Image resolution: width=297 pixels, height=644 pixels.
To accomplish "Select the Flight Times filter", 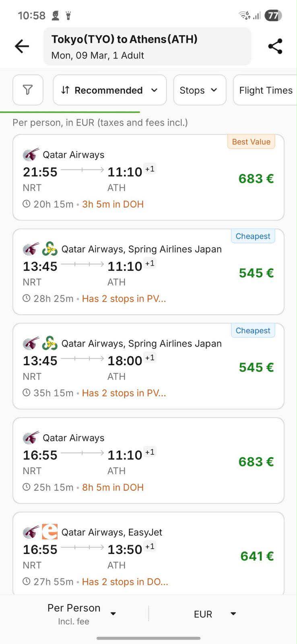I will tap(266, 90).
